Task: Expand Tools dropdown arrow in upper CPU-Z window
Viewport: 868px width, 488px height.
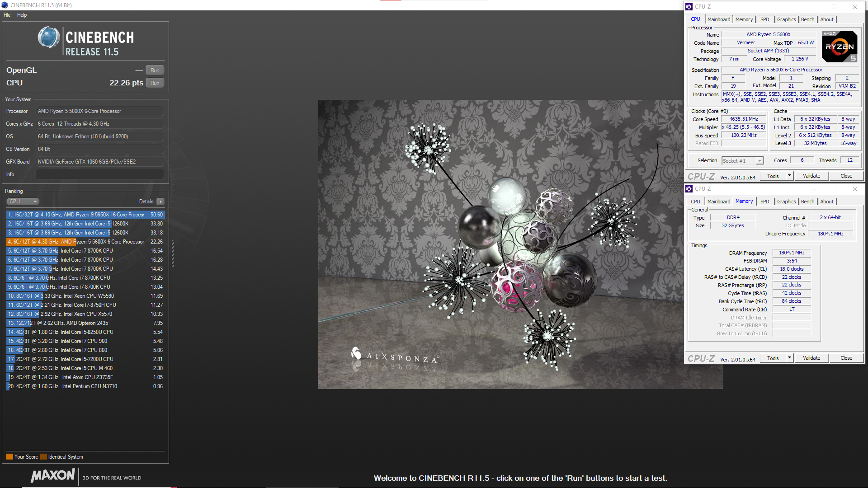Action: tap(789, 176)
